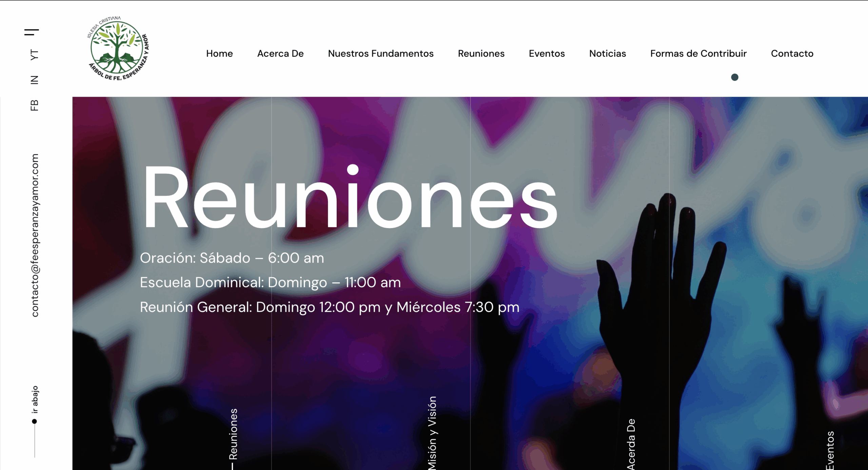Open the hamburger menu icon
868x470 pixels.
(32, 32)
